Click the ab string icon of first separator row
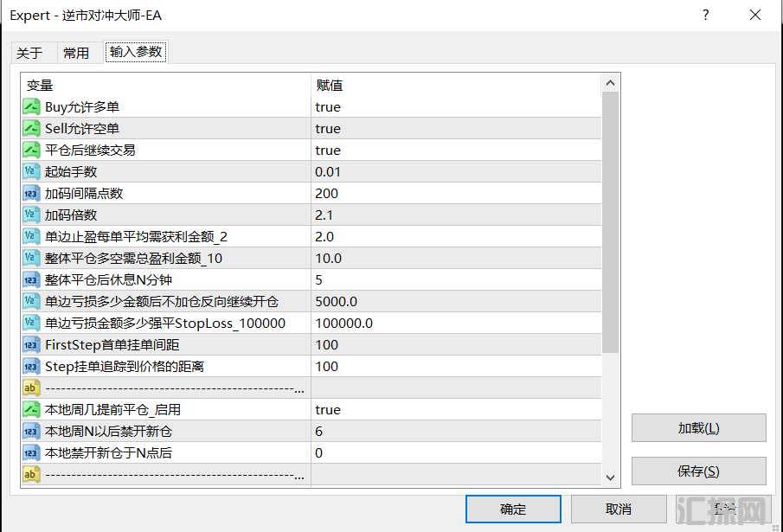 click(32, 388)
